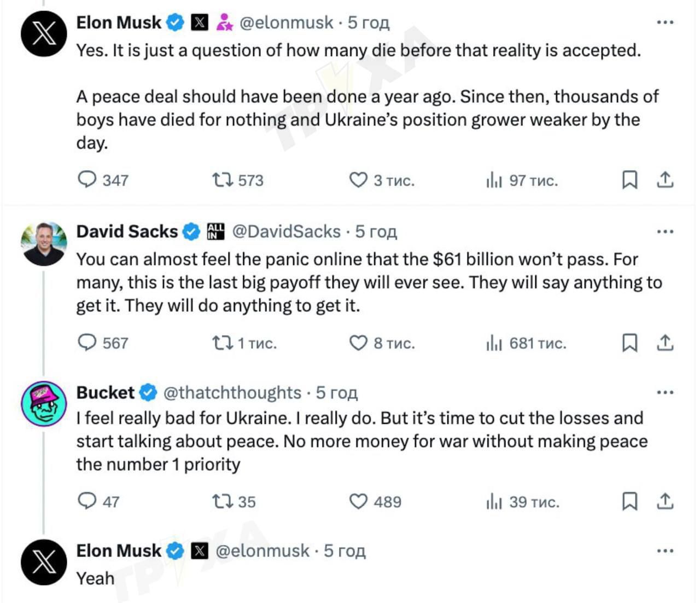Reply to Elon Musk's peace deal tweet
Viewport: 700px width, 603px height.
coord(87,179)
